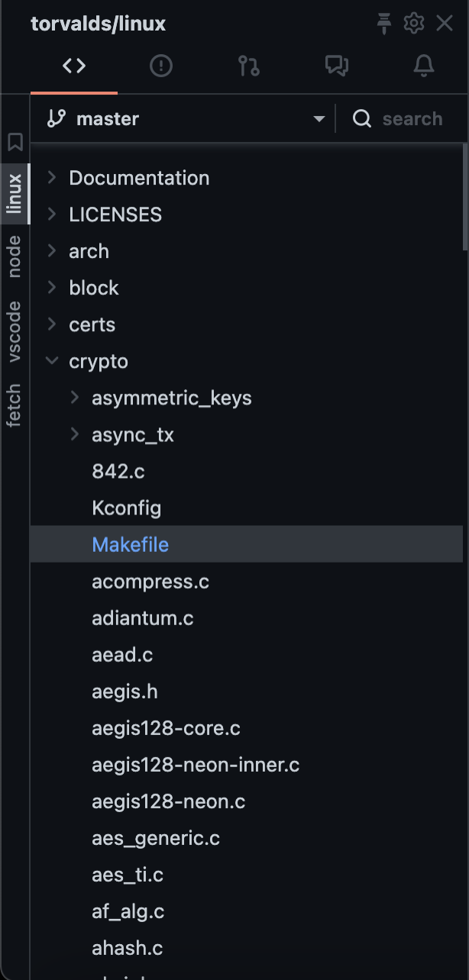Image resolution: width=469 pixels, height=980 pixels.
Task: Select the aegis128-core.c file
Action: tap(166, 728)
